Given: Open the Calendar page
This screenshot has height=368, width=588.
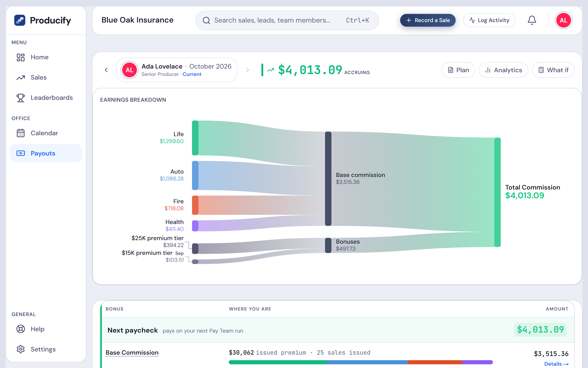Looking at the screenshot, I should (46, 133).
